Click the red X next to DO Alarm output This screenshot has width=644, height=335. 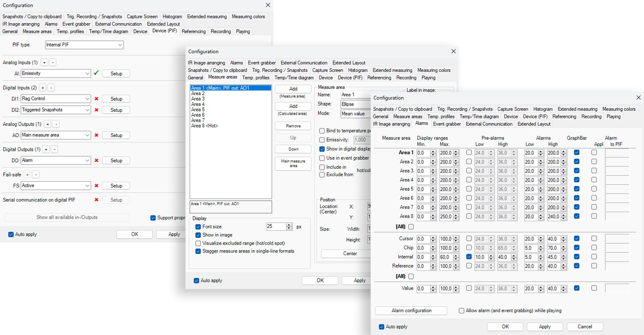coord(96,160)
